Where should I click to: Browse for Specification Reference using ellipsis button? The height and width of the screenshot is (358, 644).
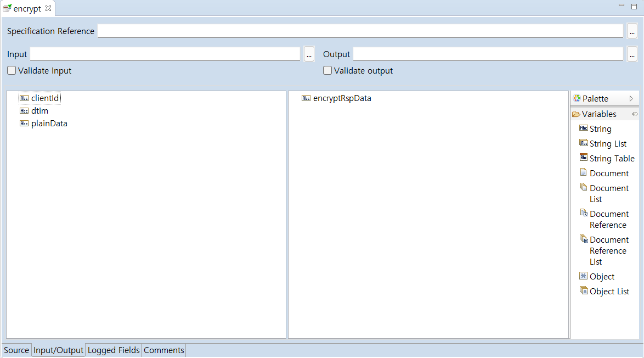[x=632, y=31]
